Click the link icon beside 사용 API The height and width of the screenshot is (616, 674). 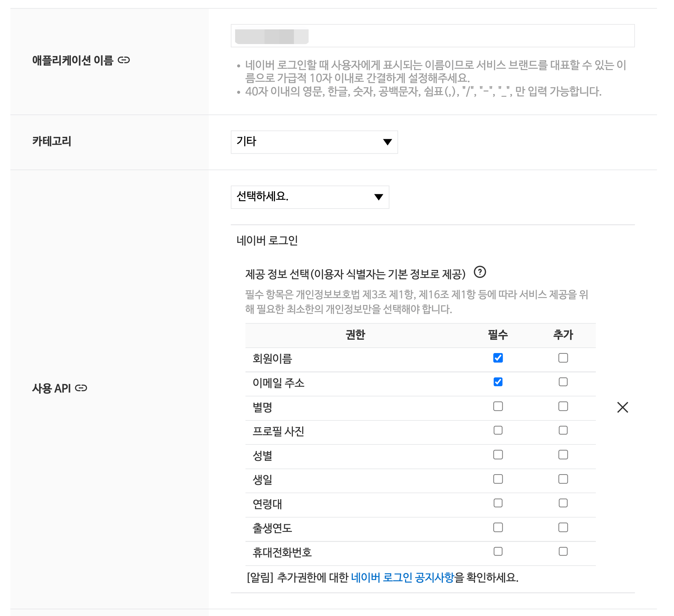click(81, 388)
